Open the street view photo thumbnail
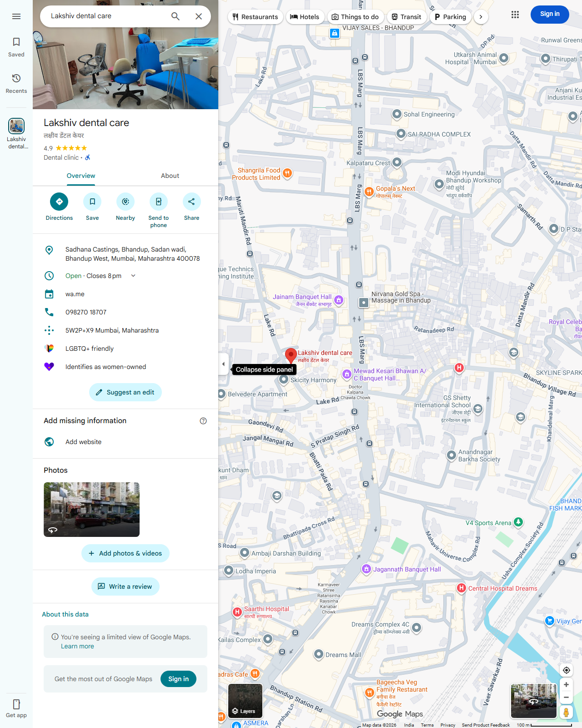 coord(91,510)
